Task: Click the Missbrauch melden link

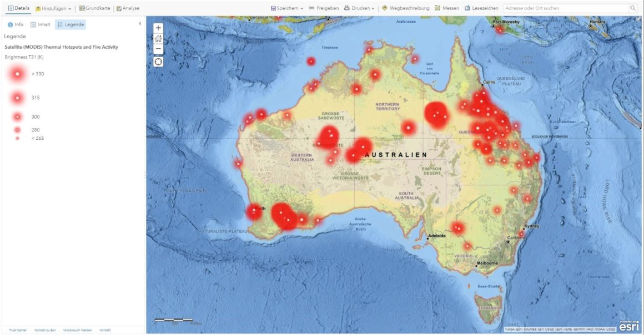Action: click(78, 330)
